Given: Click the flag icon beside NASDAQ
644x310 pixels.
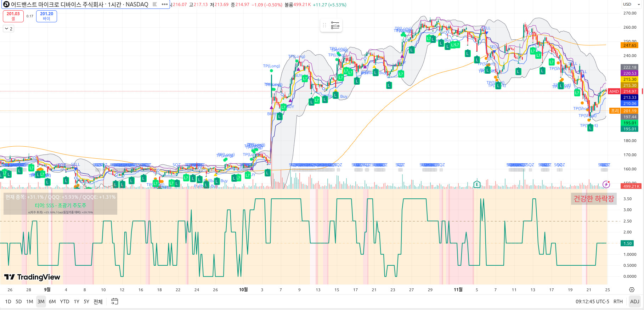Looking at the screenshot, I should (x=155, y=5).
